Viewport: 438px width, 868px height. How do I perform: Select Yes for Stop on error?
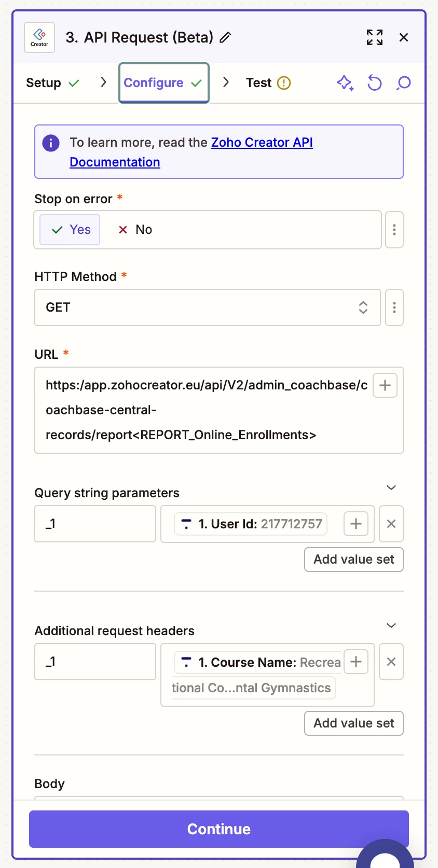point(70,230)
